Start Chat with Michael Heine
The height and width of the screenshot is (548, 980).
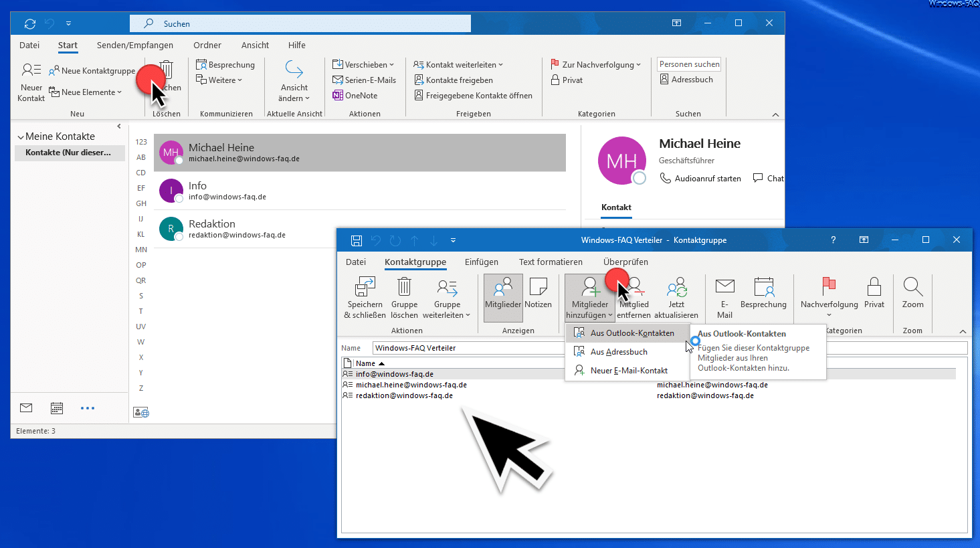tap(768, 179)
